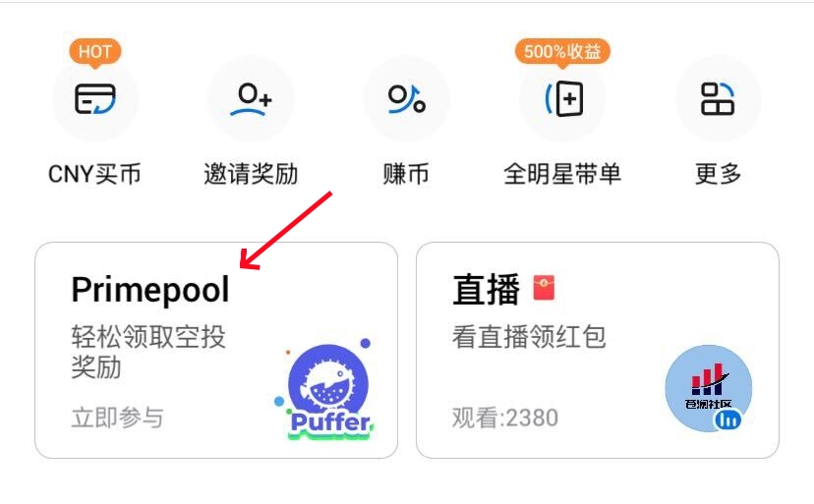Select the 全明星带单 text label
814x504 pixels.
(562, 174)
